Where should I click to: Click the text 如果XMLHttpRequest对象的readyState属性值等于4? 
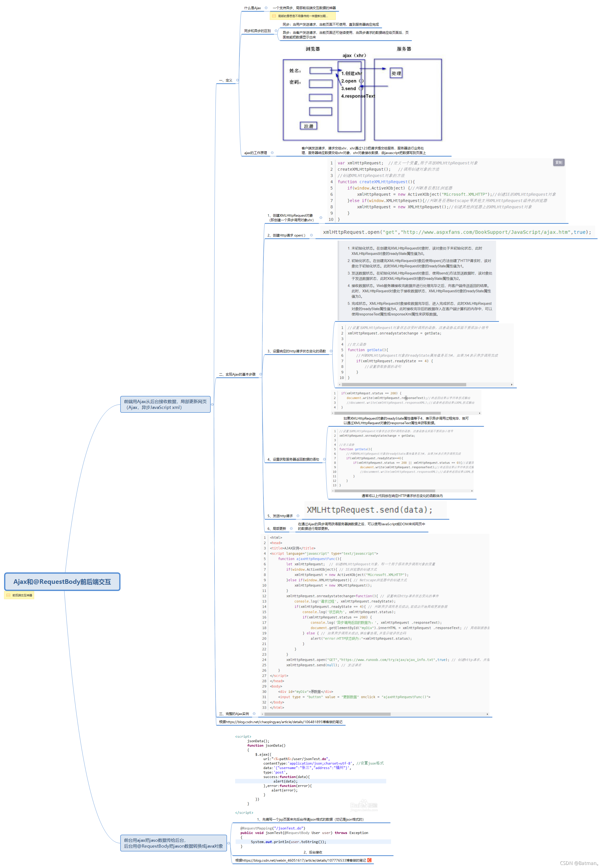point(406,421)
